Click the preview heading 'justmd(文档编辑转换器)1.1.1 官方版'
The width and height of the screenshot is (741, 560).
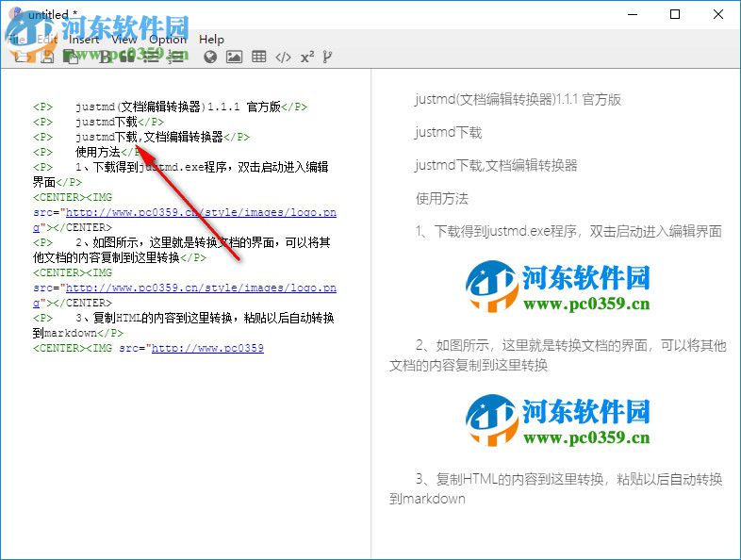[518, 99]
